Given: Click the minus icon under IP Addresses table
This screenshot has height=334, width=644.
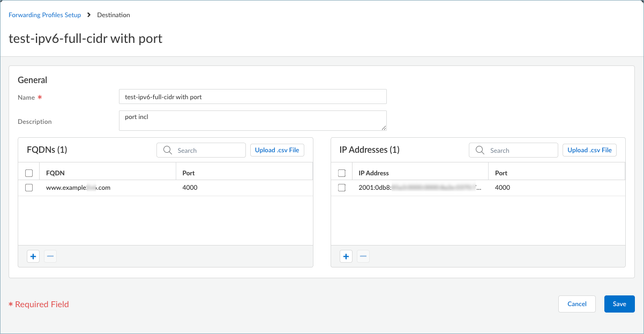Looking at the screenshot, I should (x=363, y=256).
